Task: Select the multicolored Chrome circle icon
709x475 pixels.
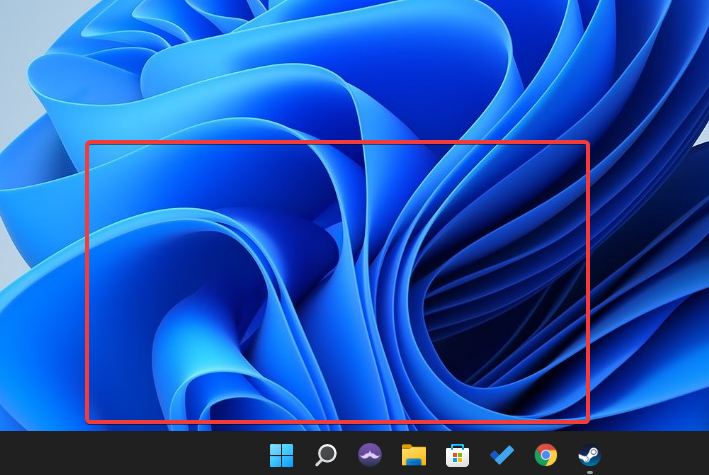Action: (x=545, y=455)
